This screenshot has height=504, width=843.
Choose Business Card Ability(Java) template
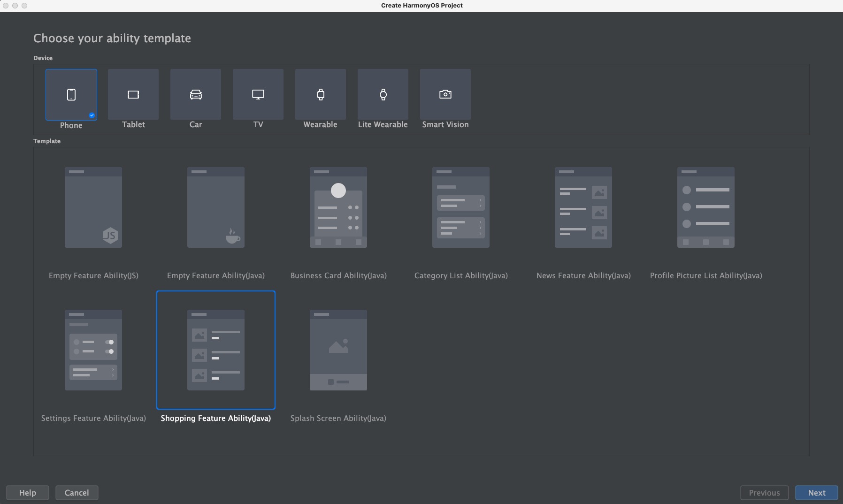coord(338,207)
